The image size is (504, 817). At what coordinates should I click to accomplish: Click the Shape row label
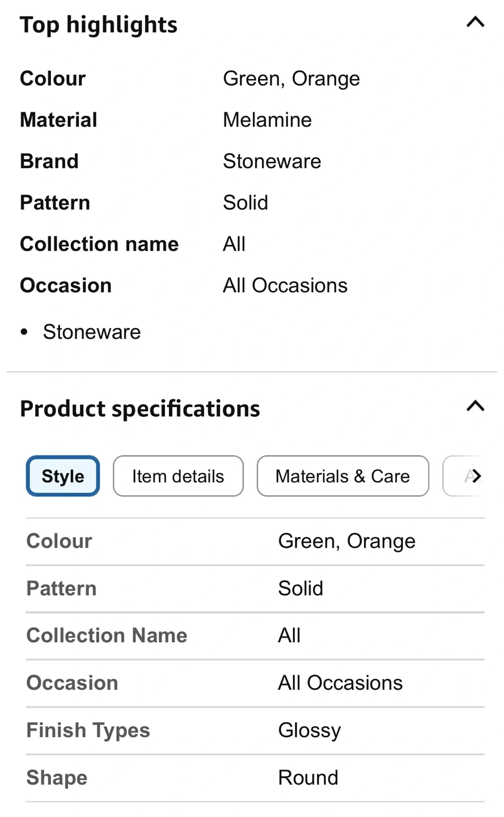[x=57, y=777]
